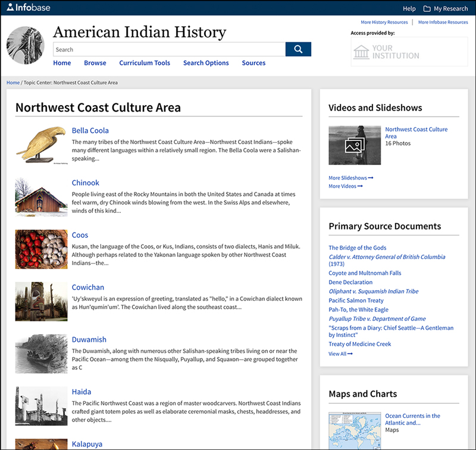This screenshot has width=476, height=450.
Task: Open the Kalapuya article
Action: point(87,444)
